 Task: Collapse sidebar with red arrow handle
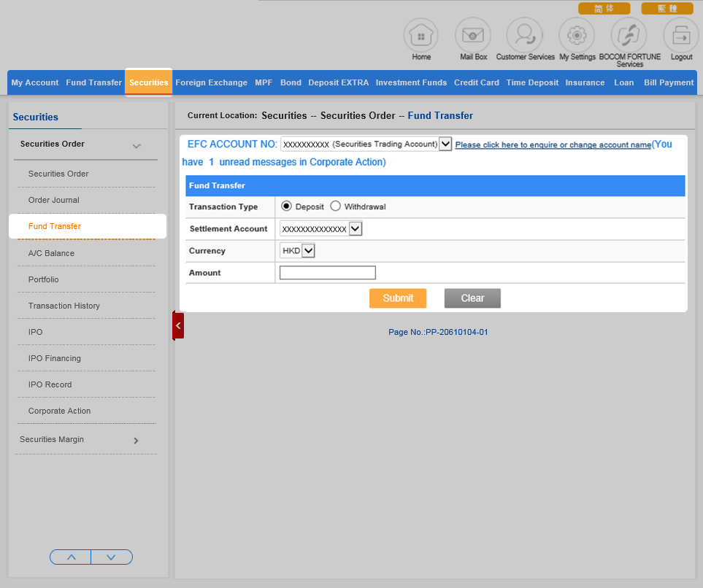[178, 325]
